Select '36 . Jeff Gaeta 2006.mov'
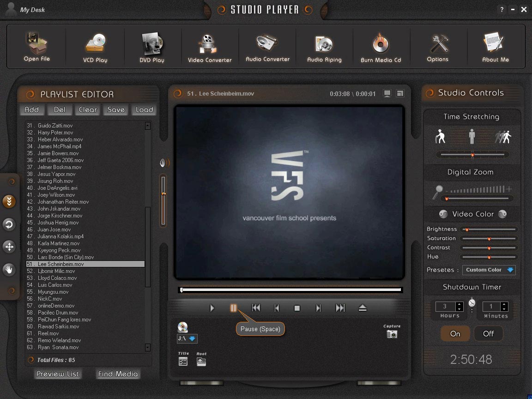The width and height of the screenshot is (532, 399). [85, 160]
